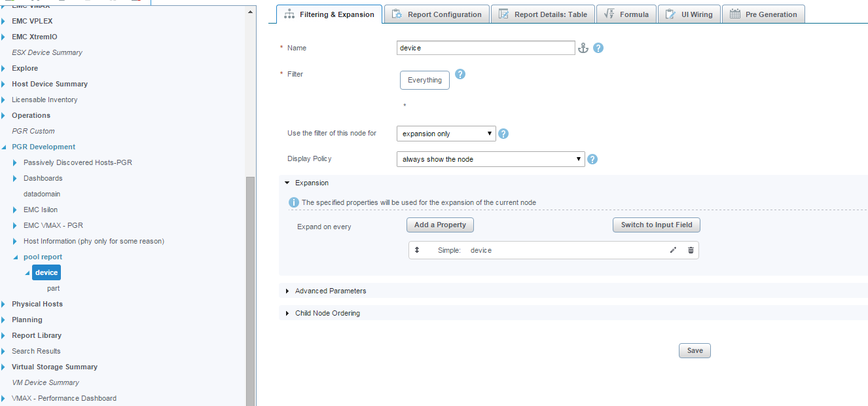This screenshot has height=406, width=868.
Task: Open VM Device Summary item
Action: [x=45, y=382]
